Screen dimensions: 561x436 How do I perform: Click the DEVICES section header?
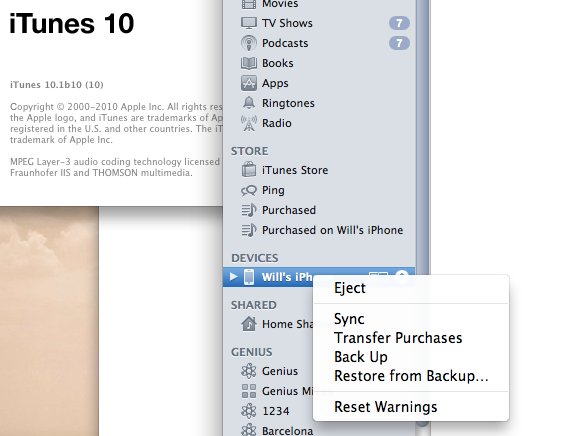tap(255, 258)
